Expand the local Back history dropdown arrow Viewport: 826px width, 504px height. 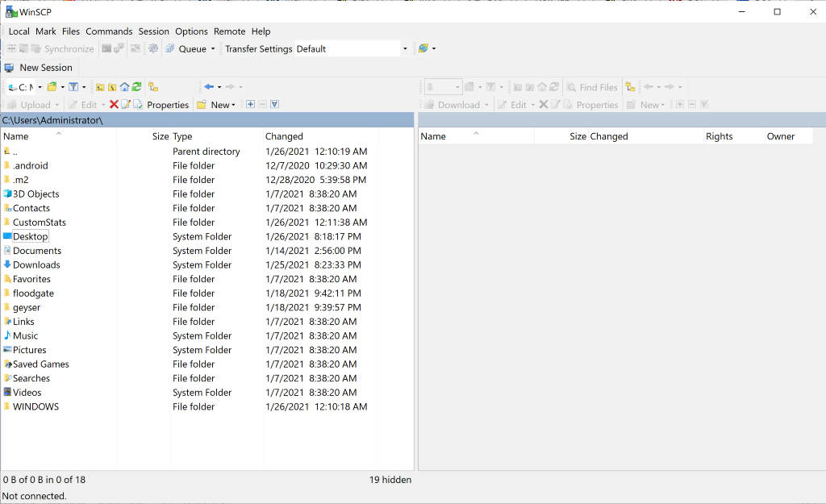[x=219, y=87]
